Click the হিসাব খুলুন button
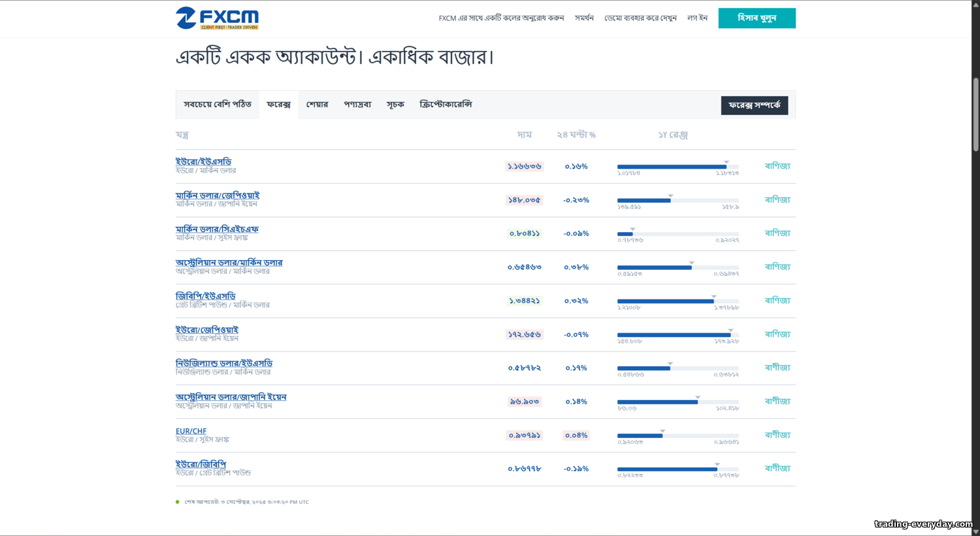This screenshot has height=536, width=980. [x=757, y=18]
